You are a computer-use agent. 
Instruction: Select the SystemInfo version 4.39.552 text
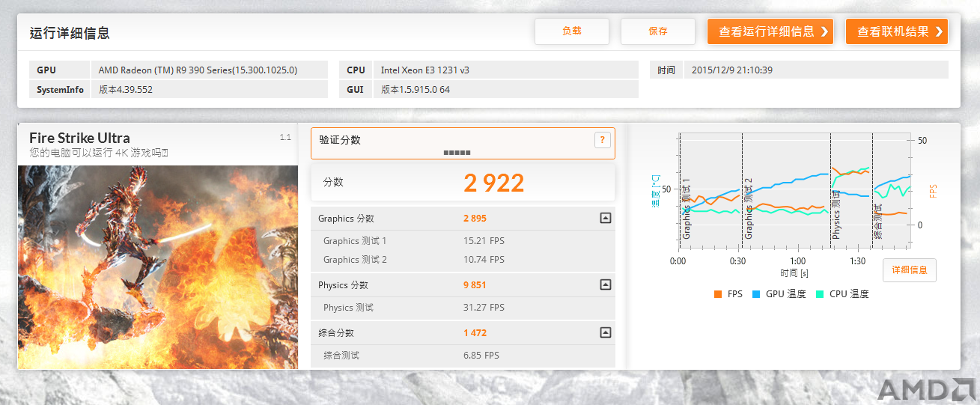pos(126,90)
